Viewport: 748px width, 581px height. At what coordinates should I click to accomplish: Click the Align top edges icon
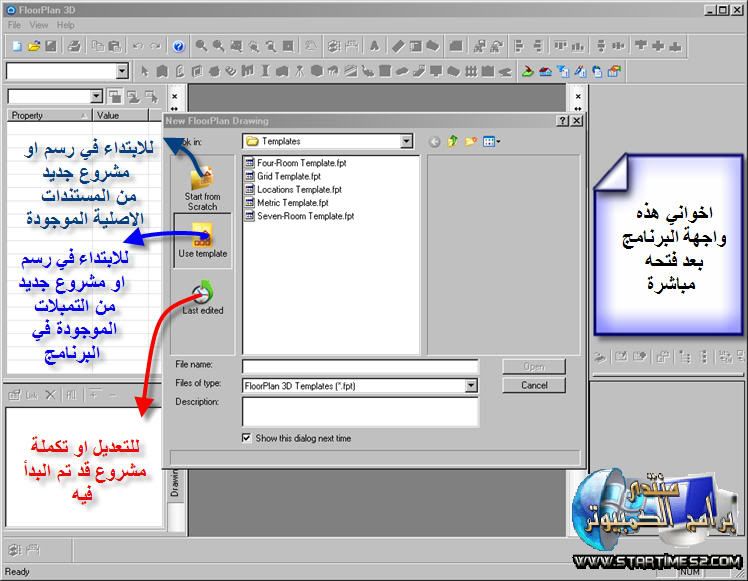coord(560,46)
